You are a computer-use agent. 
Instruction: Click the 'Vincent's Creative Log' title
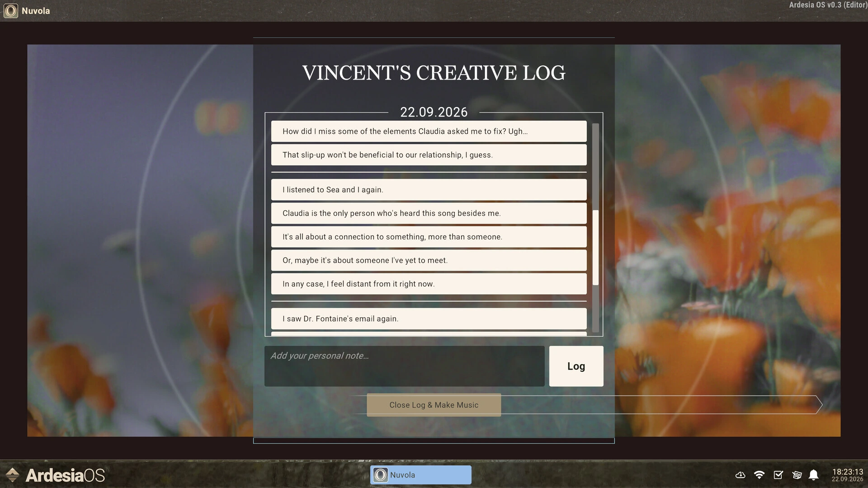point(434,73)
